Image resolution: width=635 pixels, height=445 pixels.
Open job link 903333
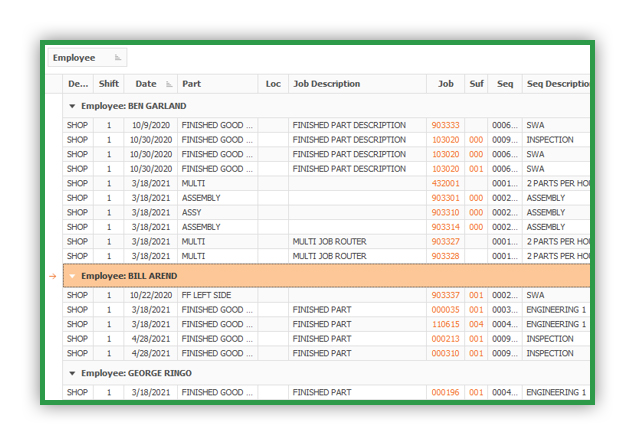[x=445, y=125]
